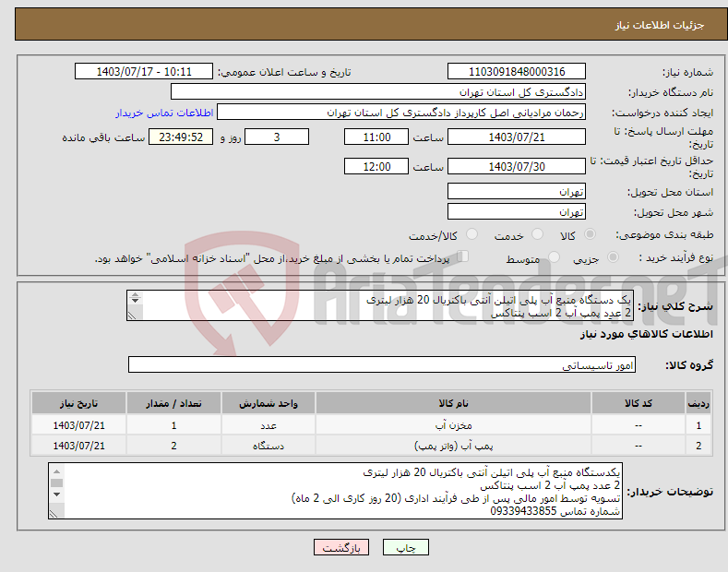Image resolution: width=728 pixels, height=572 pixels.
Task: Click the بازگشت back button
Action: (341, 547)
